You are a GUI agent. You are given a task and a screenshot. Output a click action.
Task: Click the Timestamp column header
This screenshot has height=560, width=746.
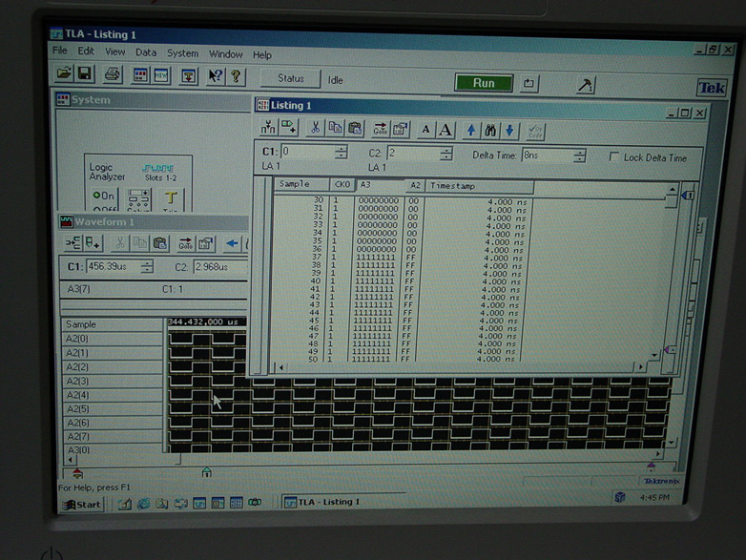pos(479,186)
